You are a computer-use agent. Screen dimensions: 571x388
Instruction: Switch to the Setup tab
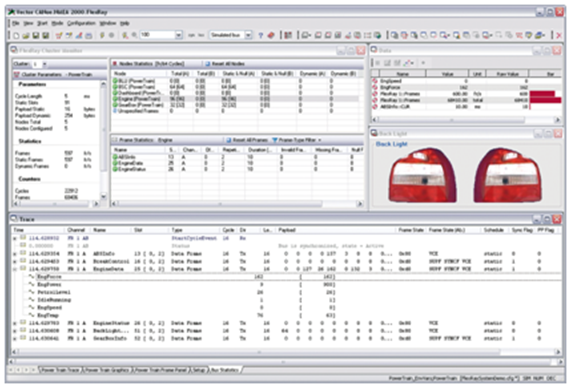[199, 370]
